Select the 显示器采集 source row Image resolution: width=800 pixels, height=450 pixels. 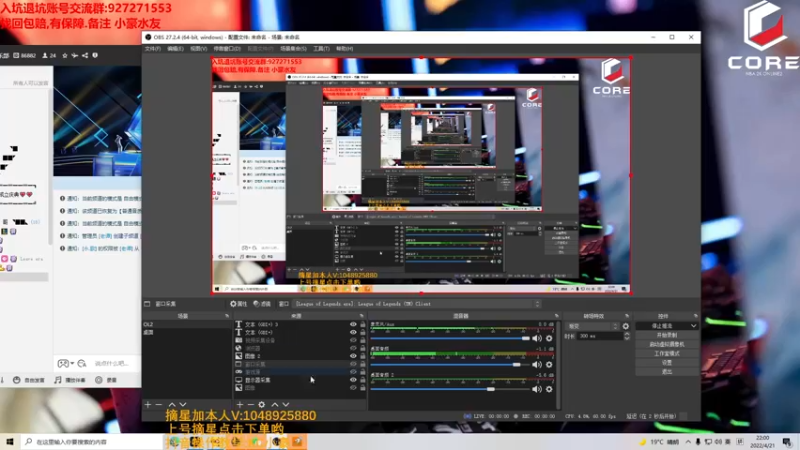click(x=300, y=380)
